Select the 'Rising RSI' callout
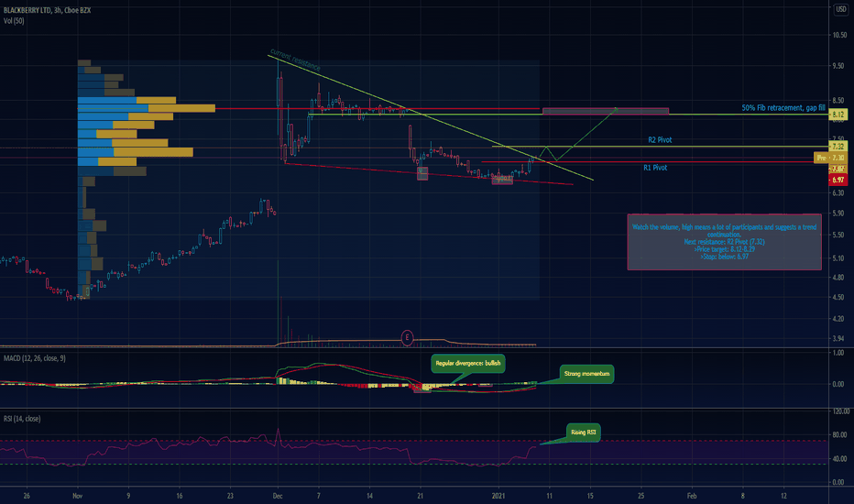The height and width of the screenshot is (504, 854). 584,433
